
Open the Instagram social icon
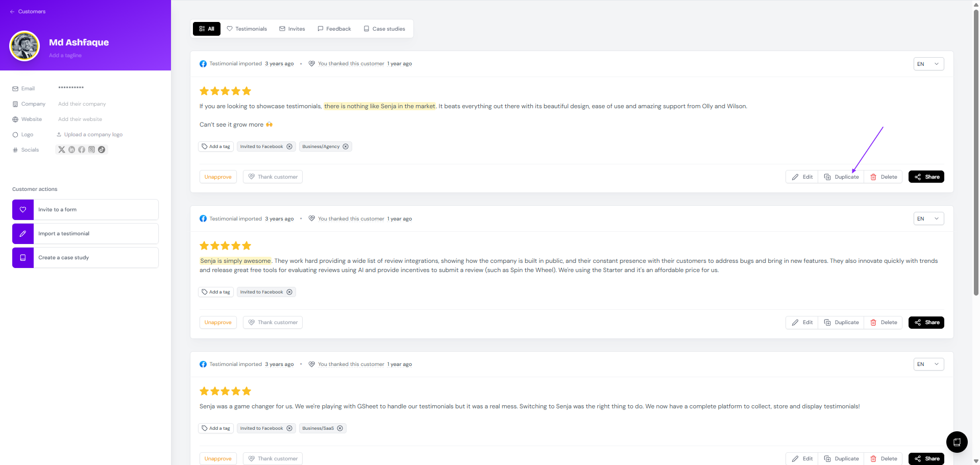(92, 150)
